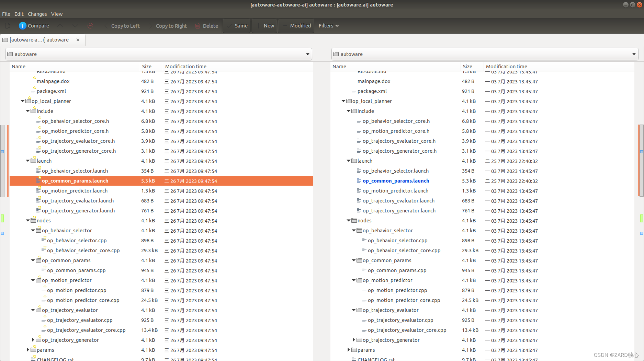Click Copy to Left button
Viewport: 644px width, 361px height.
(x=123, y=26)
